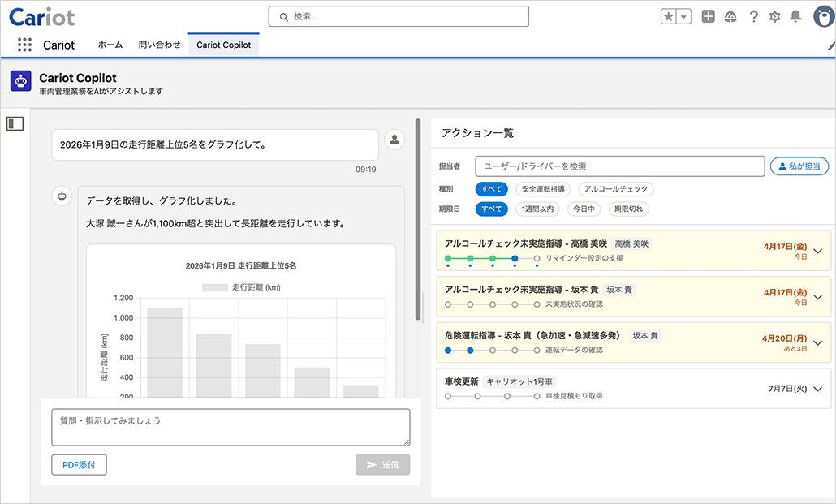This screenshot has height=504, width=836.
Task: Click the global search field
Action: pos(399,16)
